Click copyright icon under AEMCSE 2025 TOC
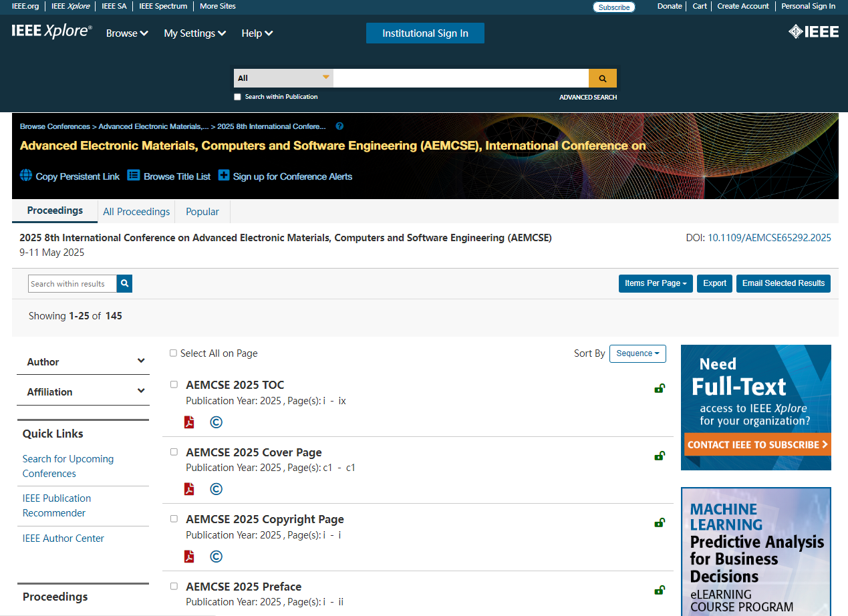Image resolution: width=848 pixels, height=616 pixels. [x=216, y=422]
